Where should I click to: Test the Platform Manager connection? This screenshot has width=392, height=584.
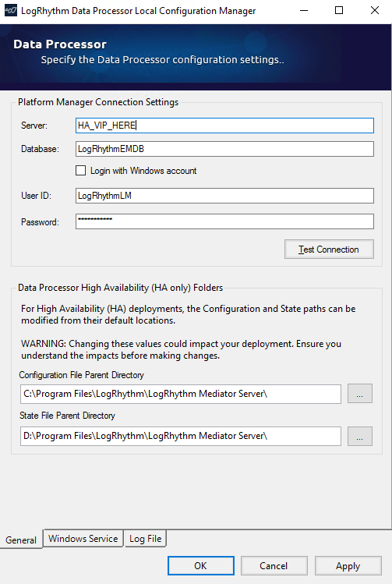pyautogui.click(x=329, y=250)
